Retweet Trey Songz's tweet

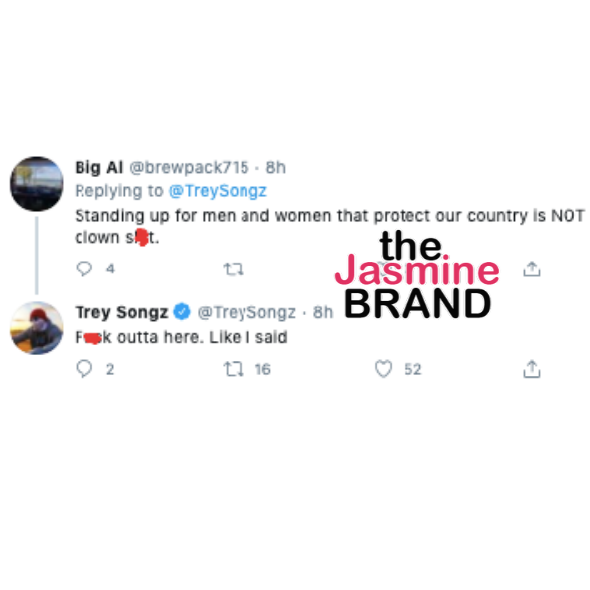[x=233, y=369]
